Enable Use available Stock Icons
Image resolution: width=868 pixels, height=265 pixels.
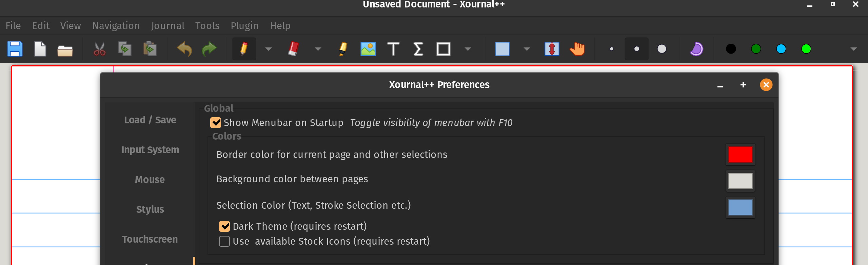pos(224,241)
